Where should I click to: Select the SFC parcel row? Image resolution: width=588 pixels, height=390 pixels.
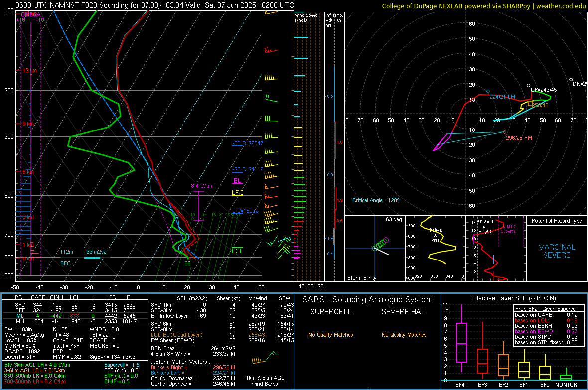point(75,305)
